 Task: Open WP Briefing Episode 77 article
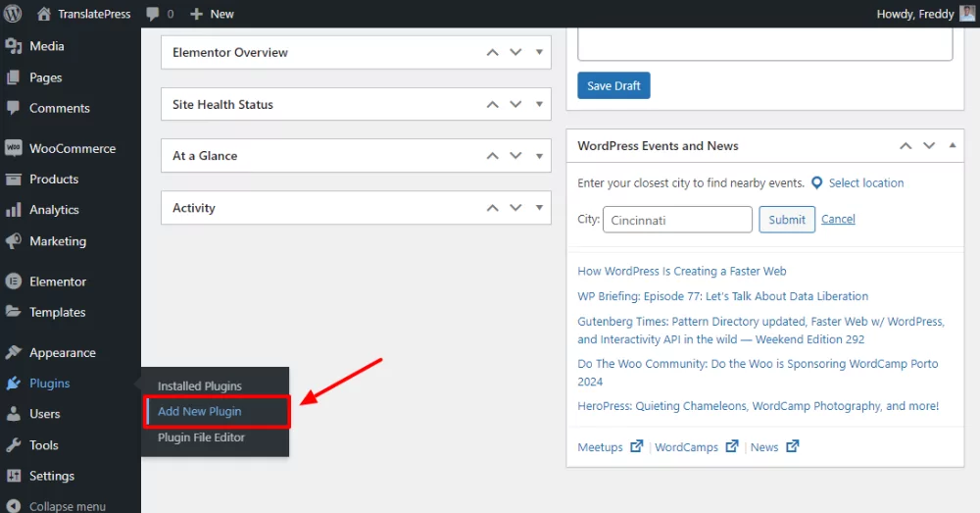tap(722, 296)
